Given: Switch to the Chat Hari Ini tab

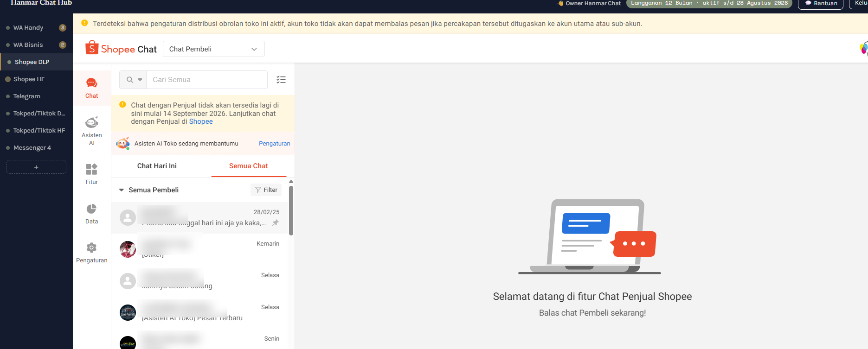Looking at the screenshot, I should click(x=157, y=166).
